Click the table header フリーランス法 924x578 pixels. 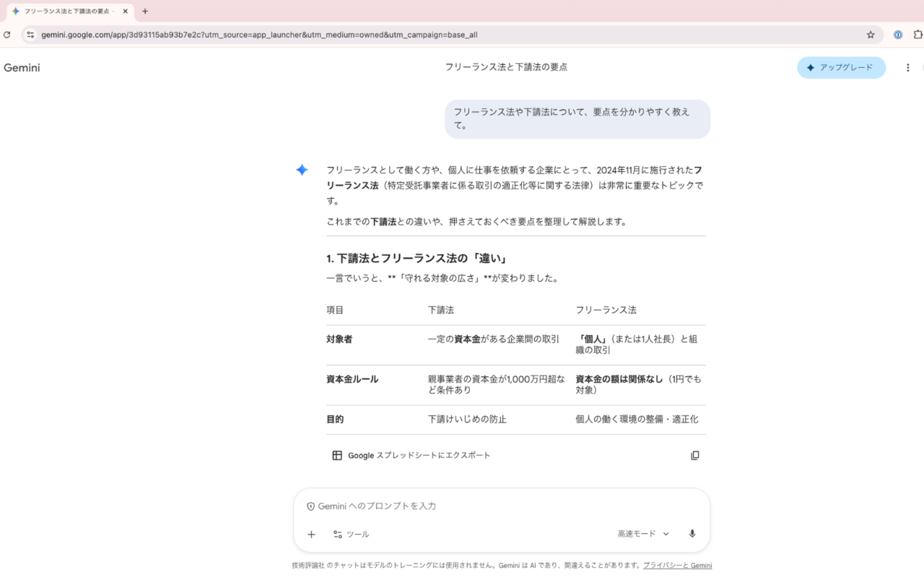[x=606, y=310]
